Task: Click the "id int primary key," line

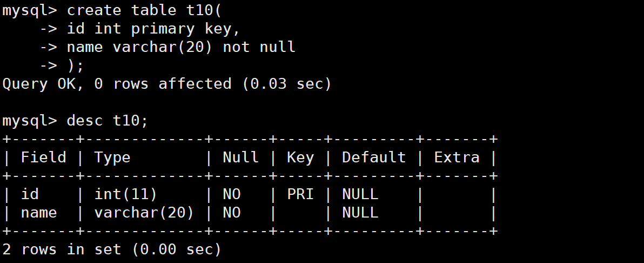Action: [x=153, y=29]
